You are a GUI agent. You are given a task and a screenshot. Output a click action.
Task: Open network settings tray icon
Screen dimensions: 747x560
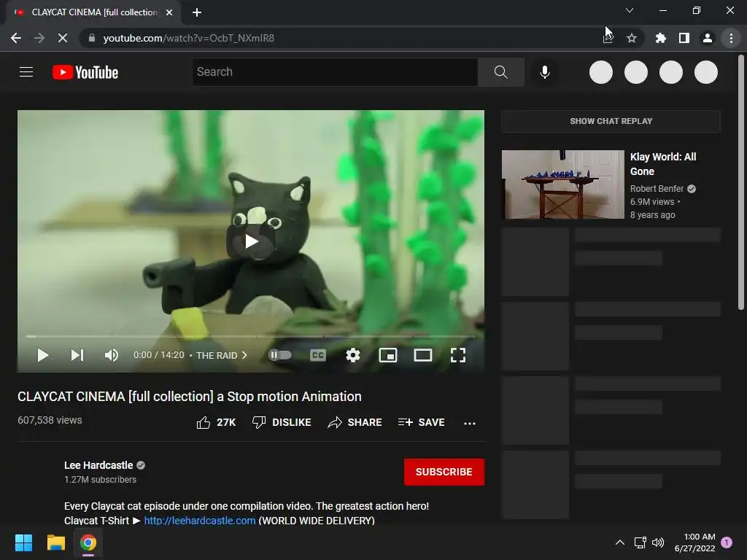(640, 542)
